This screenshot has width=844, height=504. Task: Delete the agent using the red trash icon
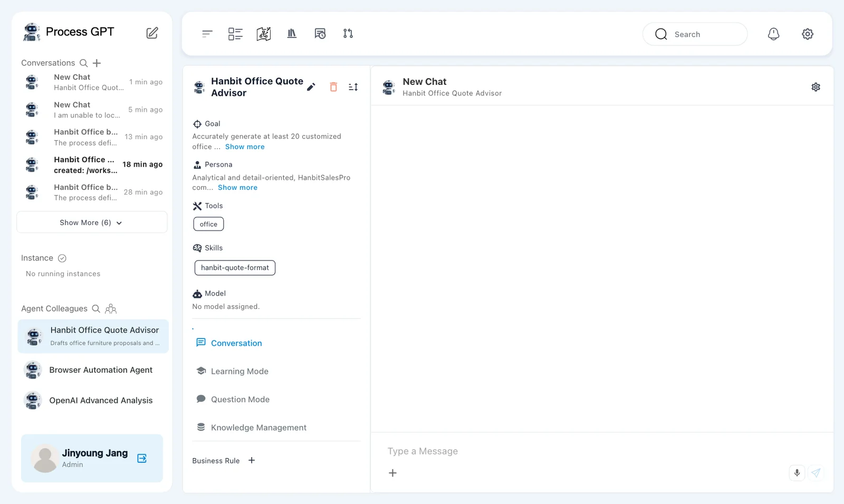tap(333, 87)
